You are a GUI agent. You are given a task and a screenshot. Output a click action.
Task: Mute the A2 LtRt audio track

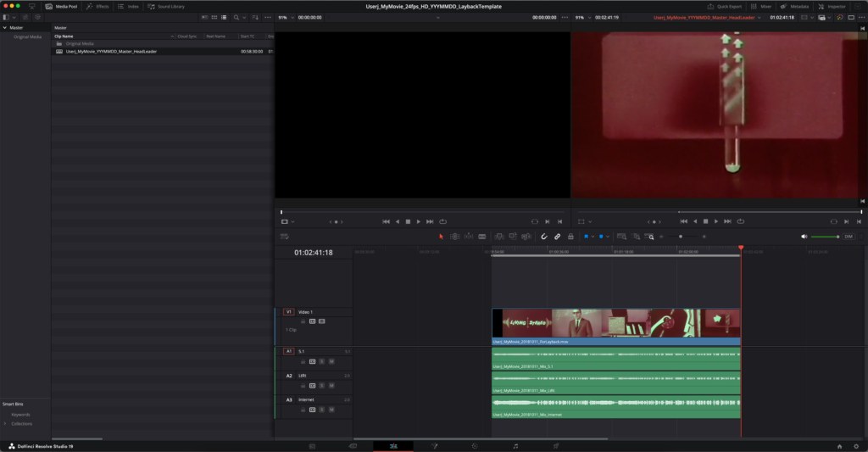(331, 386)
